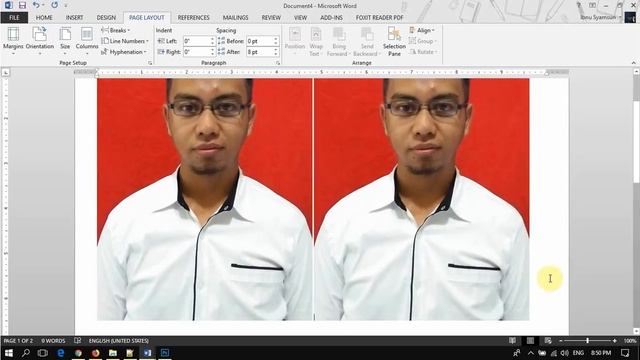This screenshot has height=360, width=640.
Task: Switch to the VIEW tab
Action: (300, 18)
